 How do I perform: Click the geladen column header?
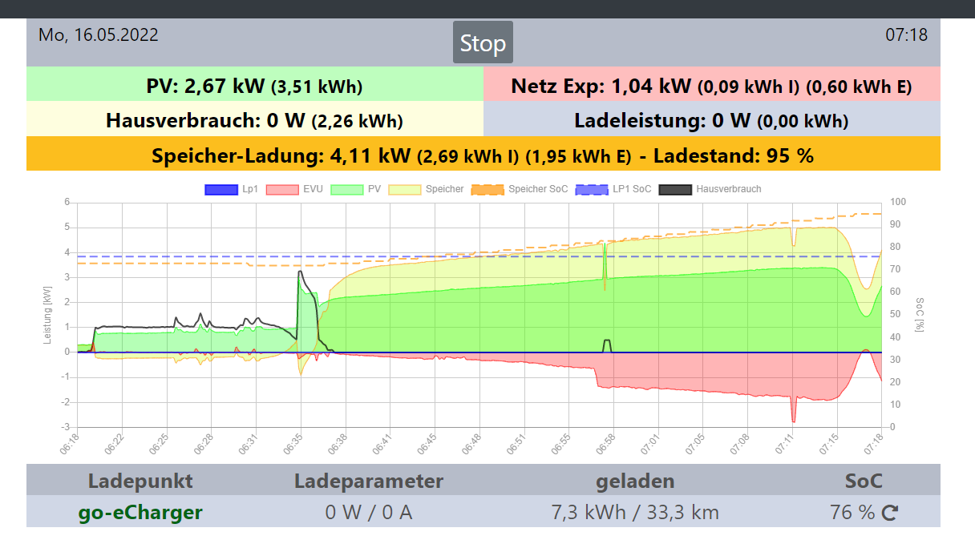[635, 481]
